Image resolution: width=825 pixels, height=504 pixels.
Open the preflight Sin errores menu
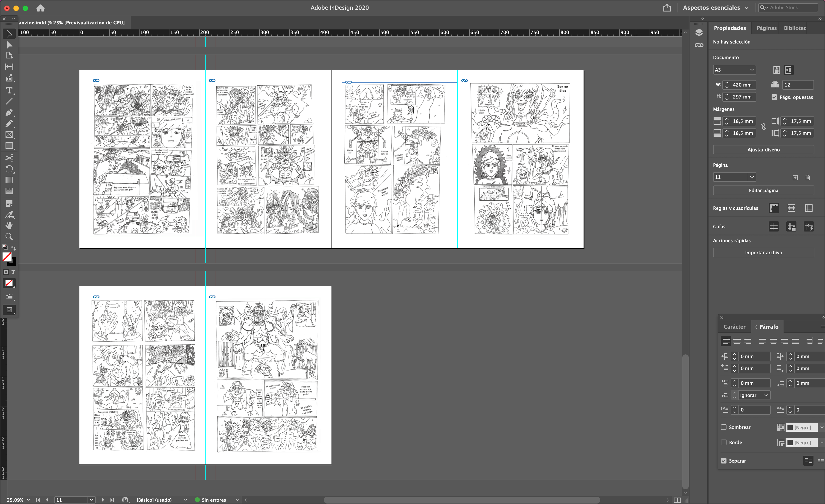click(237, 500)
